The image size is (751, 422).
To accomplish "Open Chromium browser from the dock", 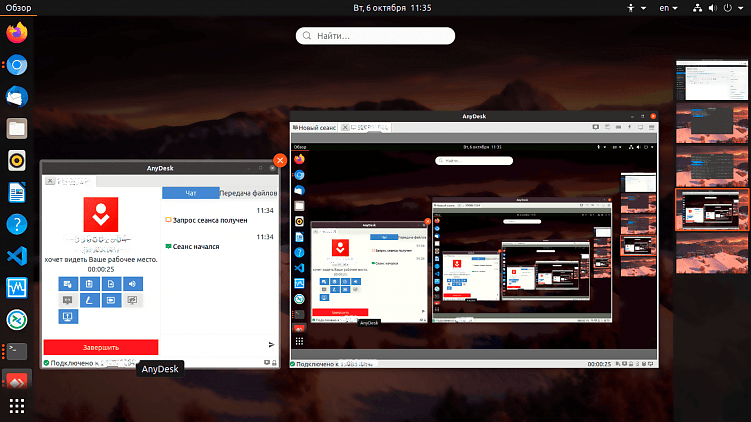I will (x=17, y=65).
